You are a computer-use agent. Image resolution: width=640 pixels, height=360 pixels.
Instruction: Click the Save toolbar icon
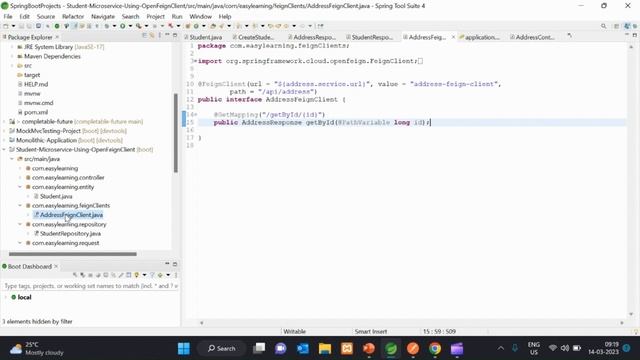(21, 26)
